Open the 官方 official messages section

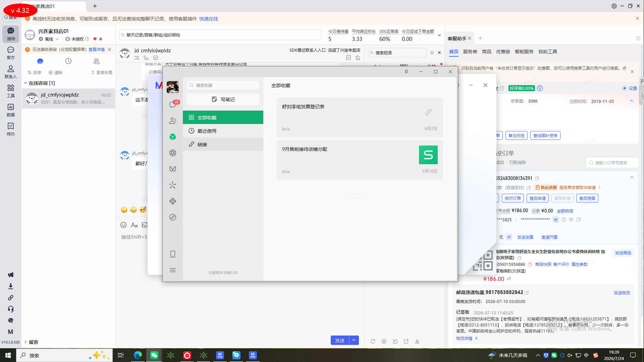click(x=11, y=53)
